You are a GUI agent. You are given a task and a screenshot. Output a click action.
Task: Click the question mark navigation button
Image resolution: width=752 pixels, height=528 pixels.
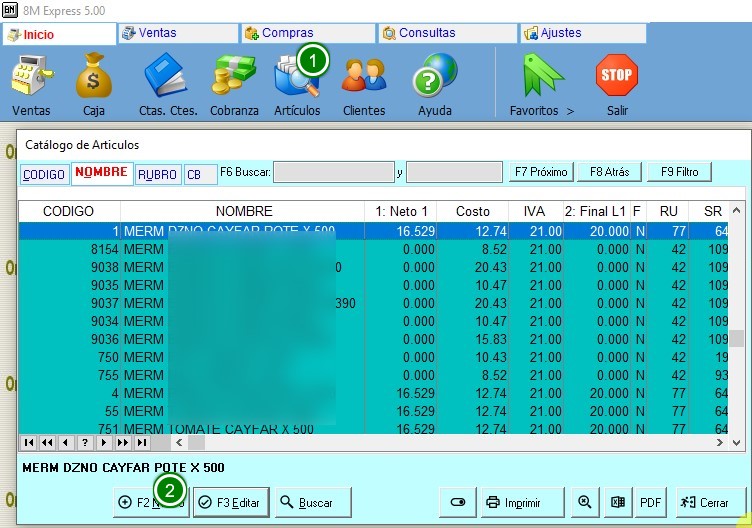pyautogui.click(x=85, y=442)
